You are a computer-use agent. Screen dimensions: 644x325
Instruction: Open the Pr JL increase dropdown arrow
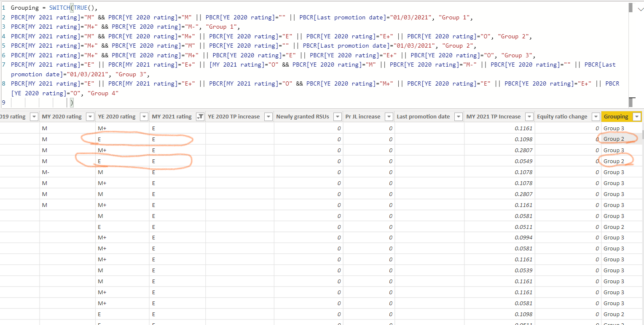coord(389,117)
